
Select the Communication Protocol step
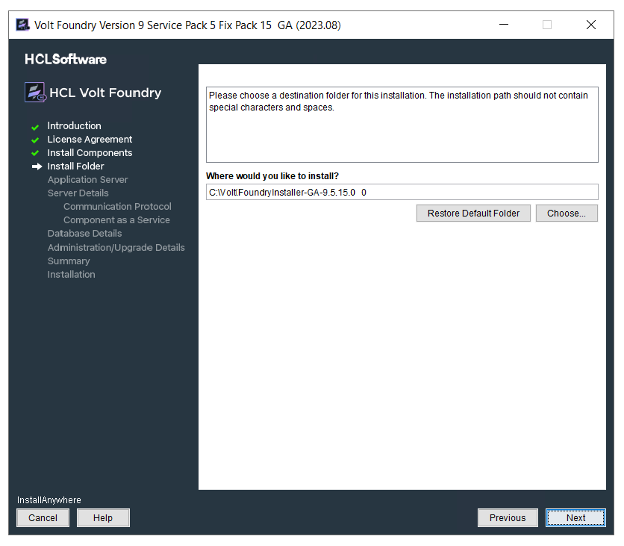click(117, 207)
